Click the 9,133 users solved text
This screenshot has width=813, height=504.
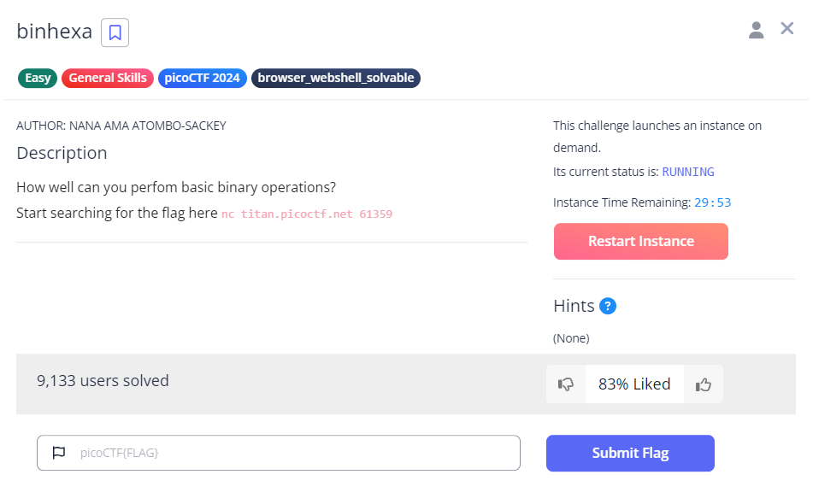(103, 381)
